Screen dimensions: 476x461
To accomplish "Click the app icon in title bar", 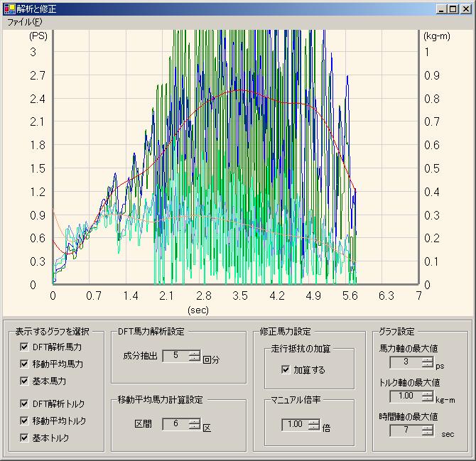I will (x=9, y=9).
